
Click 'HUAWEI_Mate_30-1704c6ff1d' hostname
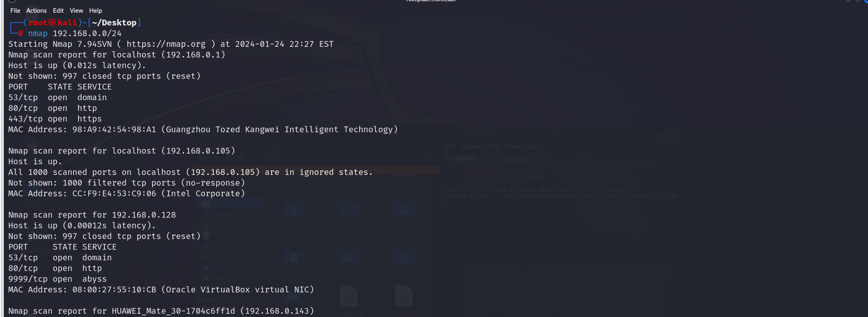[173, 311]
